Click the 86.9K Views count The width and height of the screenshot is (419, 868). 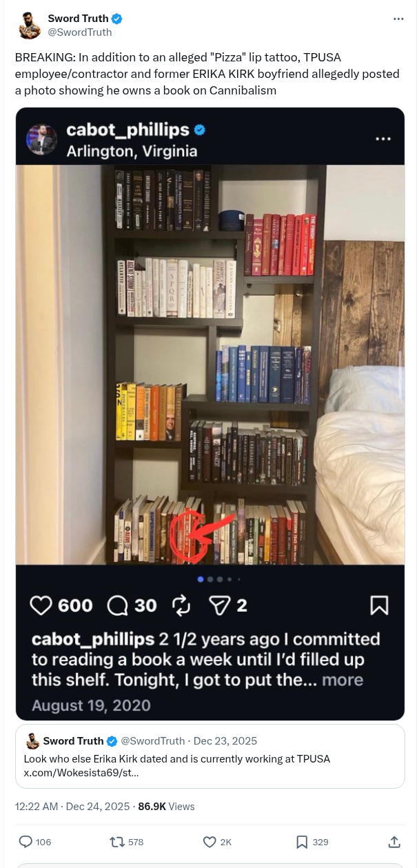point(167,806)
